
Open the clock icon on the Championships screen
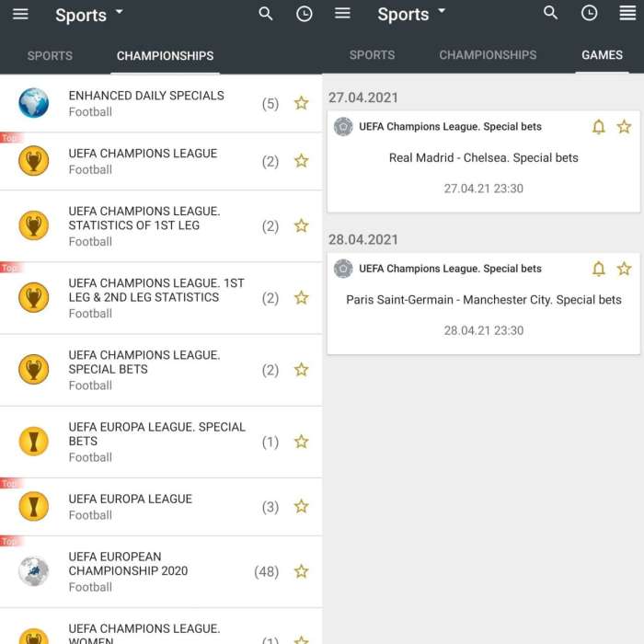tap(304, 14)
